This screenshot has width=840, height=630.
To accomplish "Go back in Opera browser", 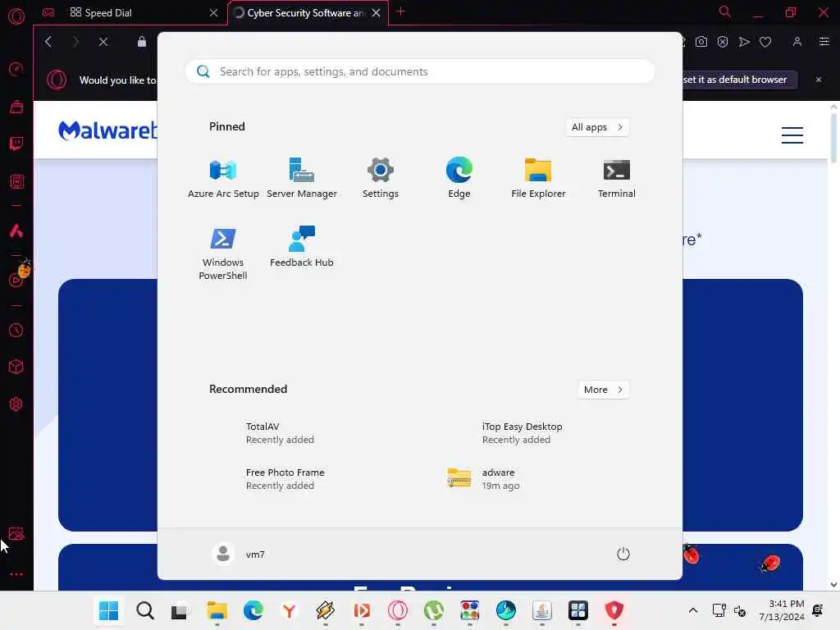I will pos(48,42).
